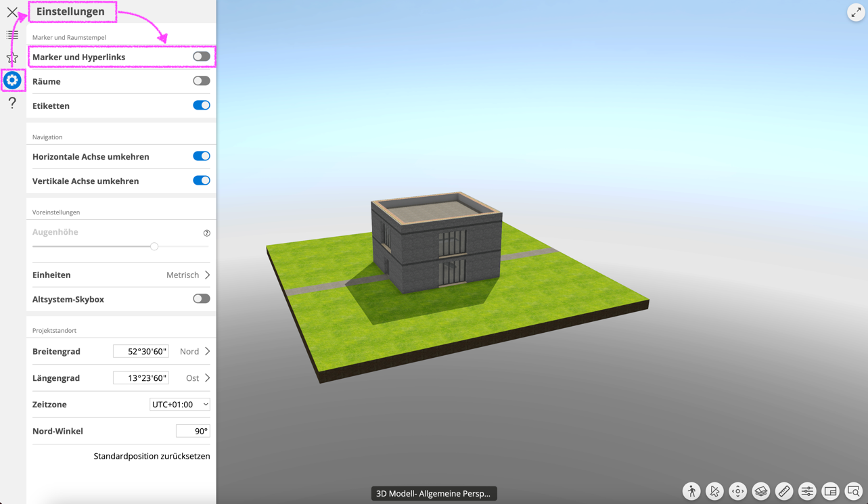Screen dimensions: 868x504
Task: Click the 3D Modell view name label
Action: click(434, 493)
